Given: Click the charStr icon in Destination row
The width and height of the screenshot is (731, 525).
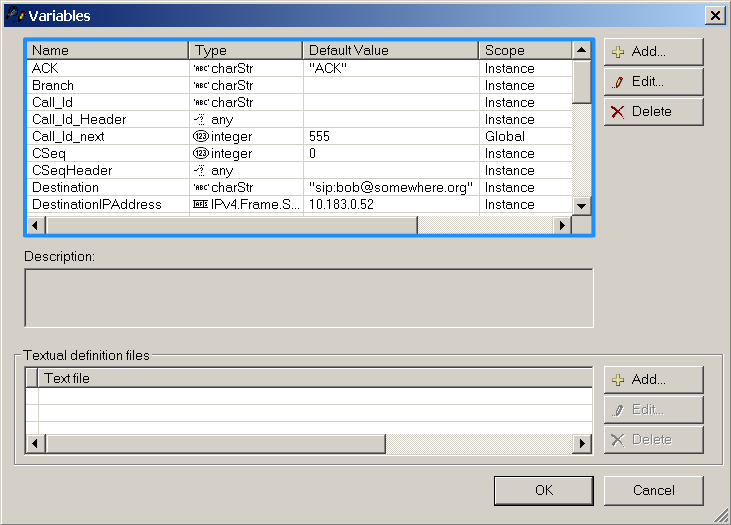Looking at the screenshot, I should pos(201,187).
